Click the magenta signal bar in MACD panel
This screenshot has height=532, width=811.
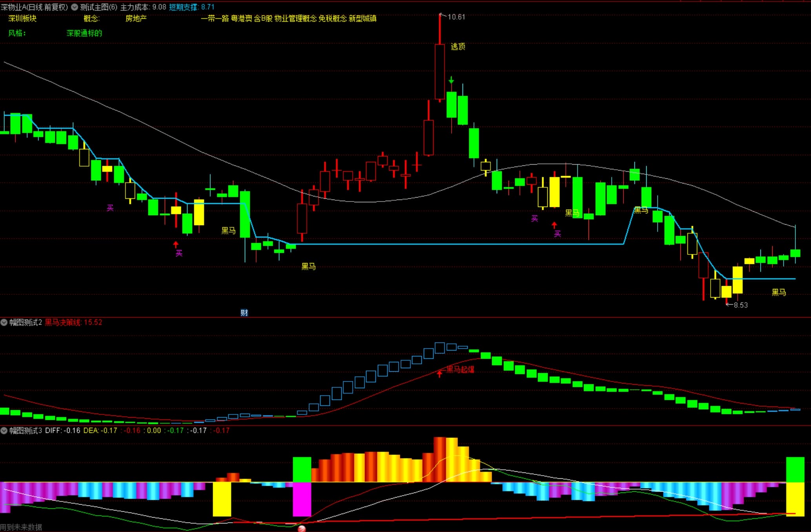click(x=302, y=499)
